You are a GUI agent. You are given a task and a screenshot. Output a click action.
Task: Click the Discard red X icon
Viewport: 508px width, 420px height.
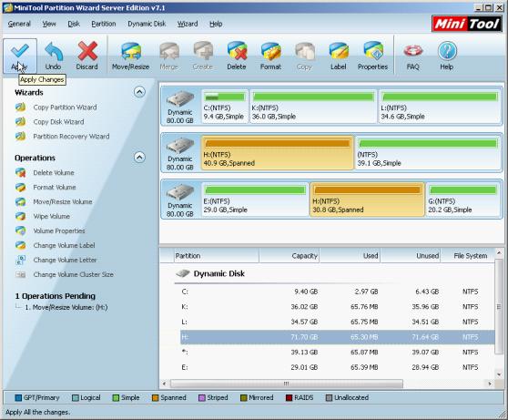tap(87, 51)
